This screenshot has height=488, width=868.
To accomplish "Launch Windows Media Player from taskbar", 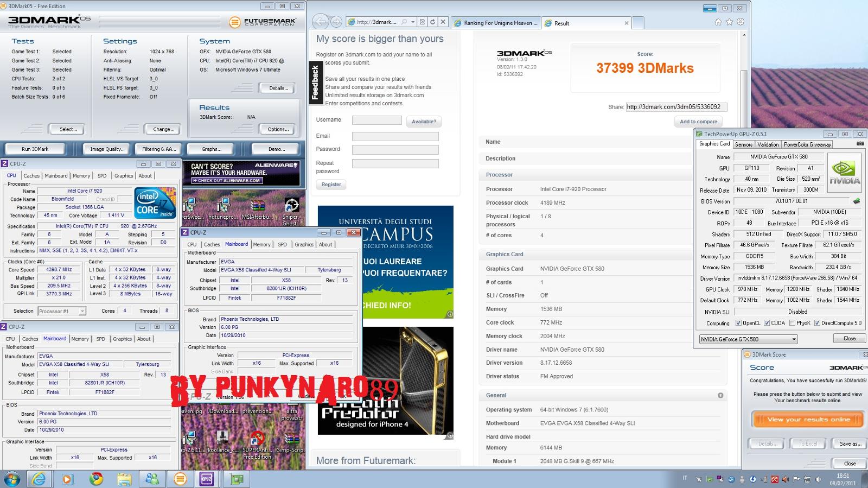I will (x=67, y=479).
